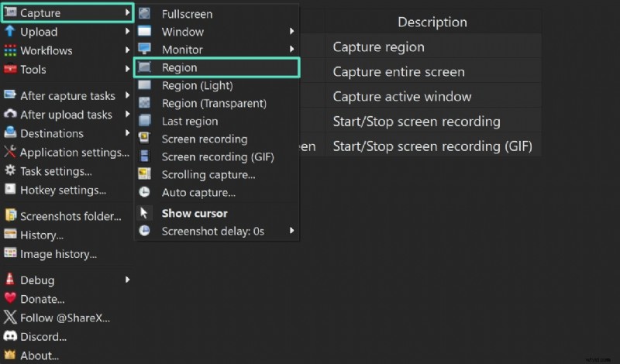Click the Discord logo icon
The width and height of the screenshot is (620, 364).
point(10,337)
